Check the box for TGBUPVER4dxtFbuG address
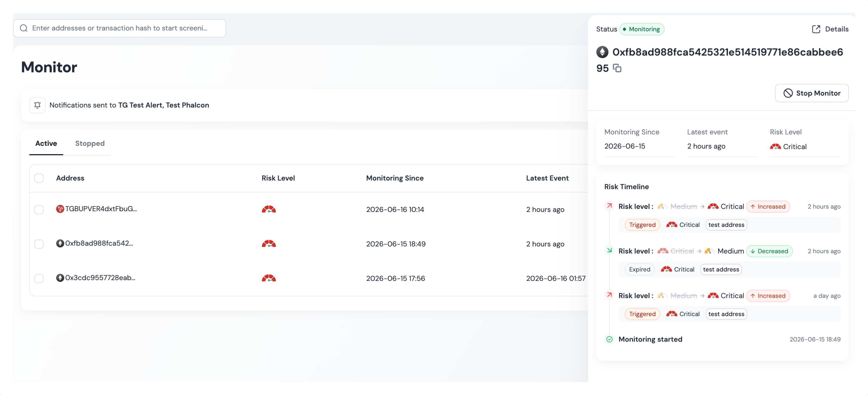The image size is (868, 395). 39,209
